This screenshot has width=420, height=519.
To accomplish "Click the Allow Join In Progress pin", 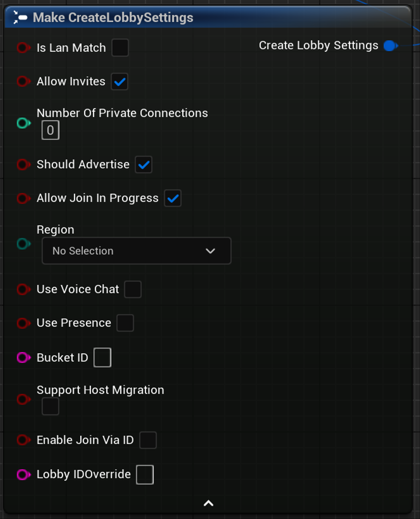I will tap(23, 198).
